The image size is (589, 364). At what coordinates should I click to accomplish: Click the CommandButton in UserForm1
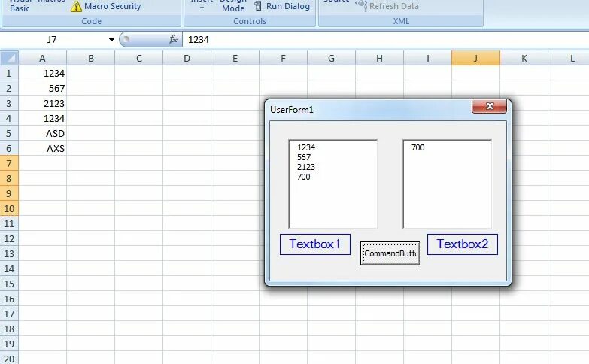click(x=390, y=253)
